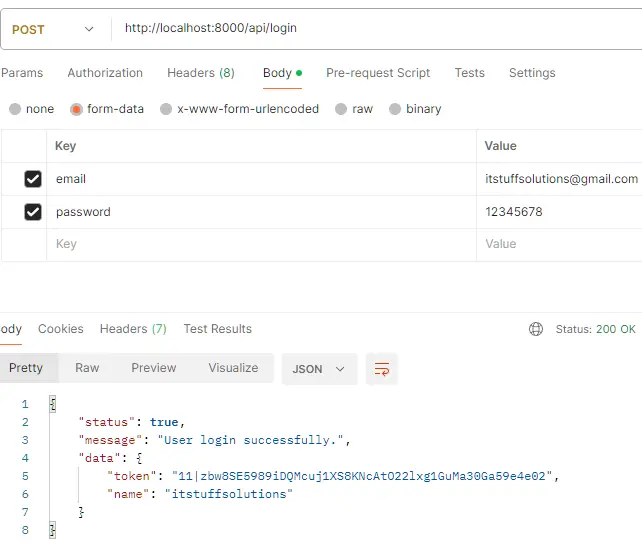Open the POST method dropdown

[53, 29]
